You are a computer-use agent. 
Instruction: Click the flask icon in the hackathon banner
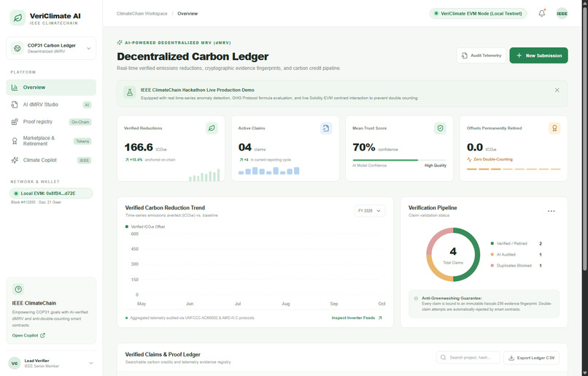click(x=130, y=92)
